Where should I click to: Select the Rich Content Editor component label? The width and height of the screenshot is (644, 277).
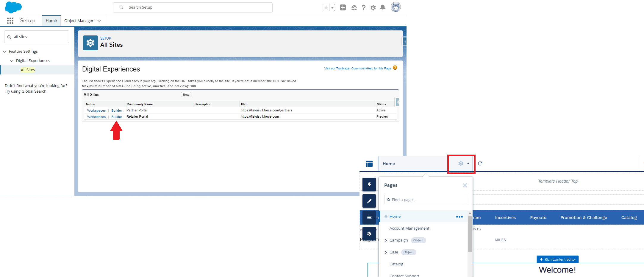click(x=558, y=259)
